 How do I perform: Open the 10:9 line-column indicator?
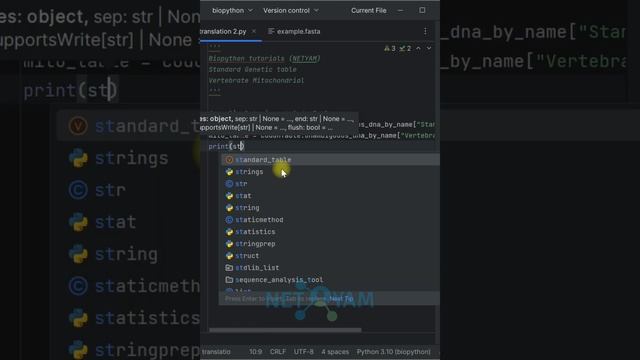(x=256, y=352)
